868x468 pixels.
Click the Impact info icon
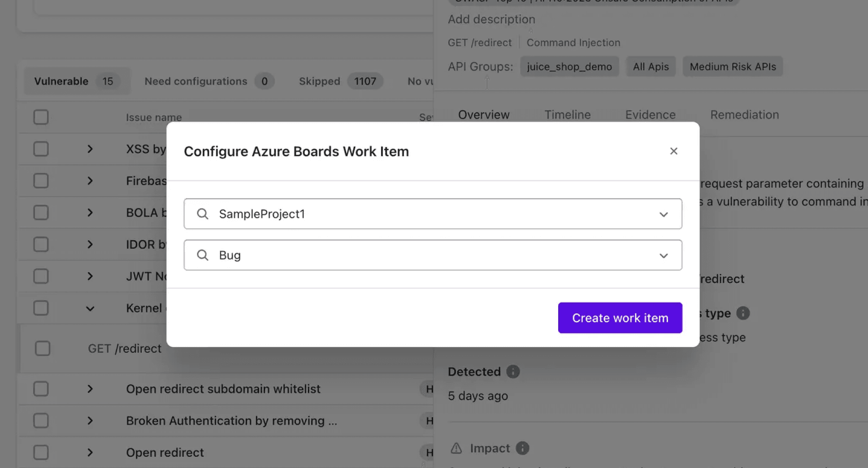(x=522, y=448)
